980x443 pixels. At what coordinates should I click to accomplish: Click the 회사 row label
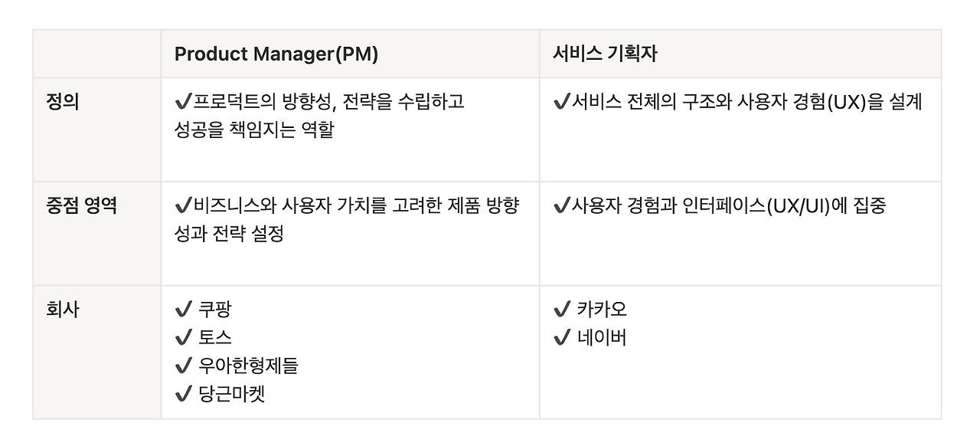[63, 310]
